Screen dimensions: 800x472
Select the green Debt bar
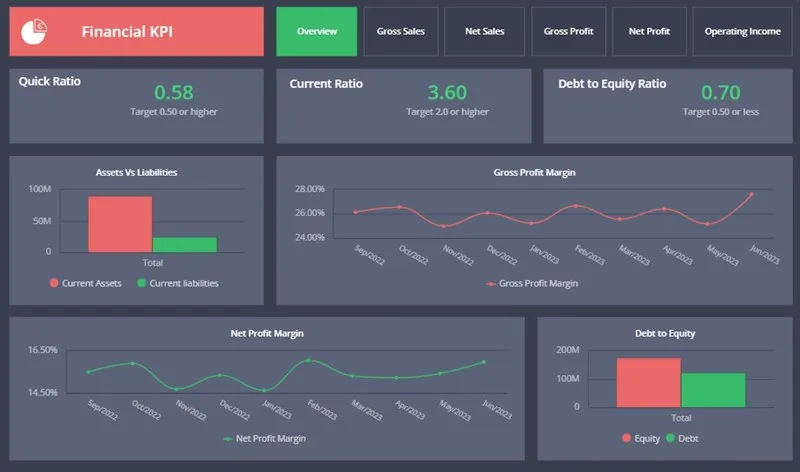tap(713, 390)
